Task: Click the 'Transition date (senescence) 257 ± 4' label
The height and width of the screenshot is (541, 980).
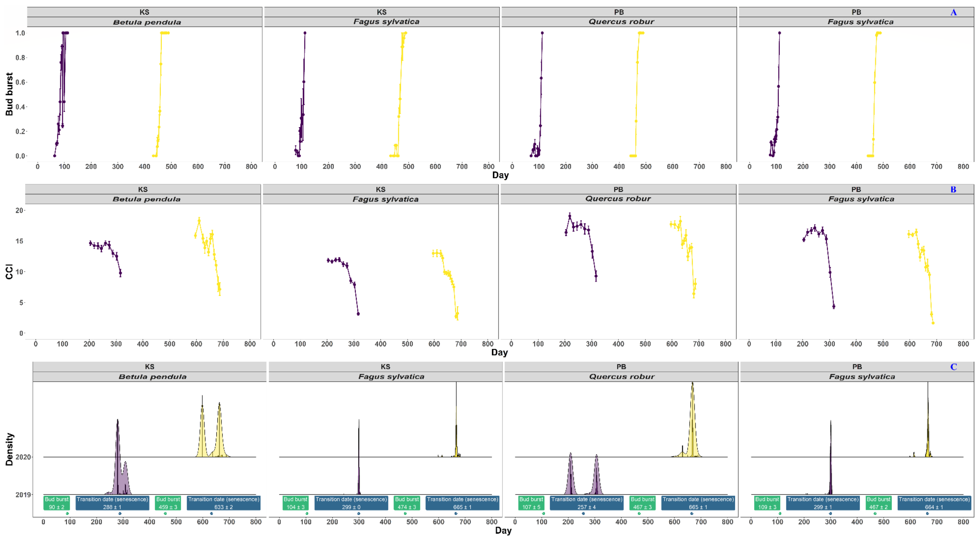Action: tap(587, 503)
